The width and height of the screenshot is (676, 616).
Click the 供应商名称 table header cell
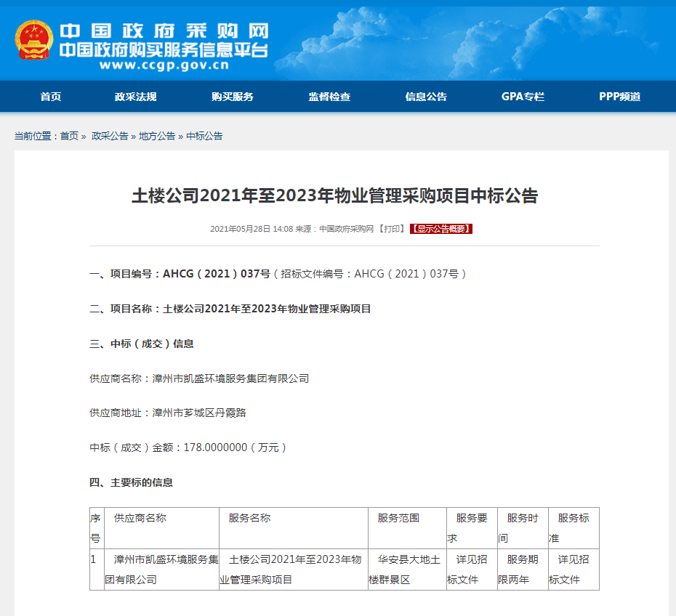coord(161,528)
